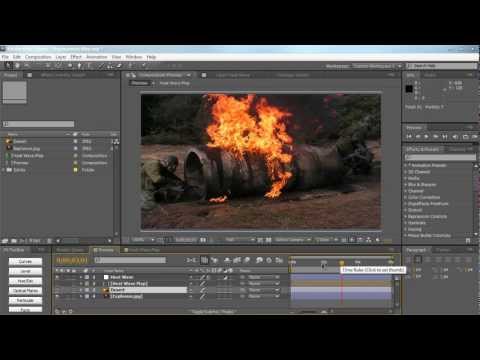Select the Clone Stamp tool
This screenshot has width=480, height=360.
click(x=110, y=66)
